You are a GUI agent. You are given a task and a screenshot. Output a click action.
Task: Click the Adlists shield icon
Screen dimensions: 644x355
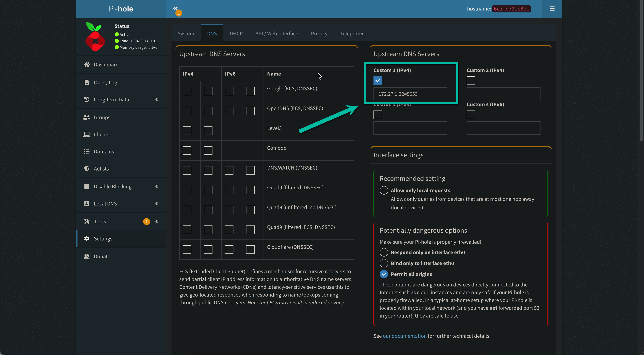[x=86, y=169]
